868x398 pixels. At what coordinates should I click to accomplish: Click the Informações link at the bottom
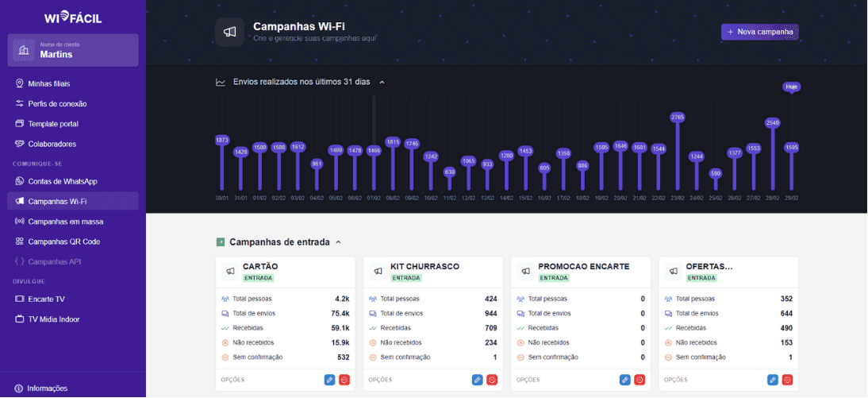(x=41, y=388)
